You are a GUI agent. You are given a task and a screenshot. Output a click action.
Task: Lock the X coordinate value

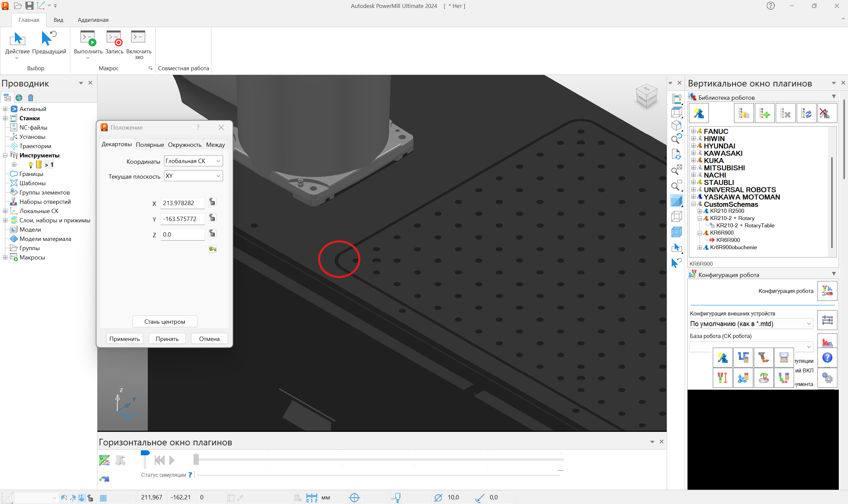point(212,202)
